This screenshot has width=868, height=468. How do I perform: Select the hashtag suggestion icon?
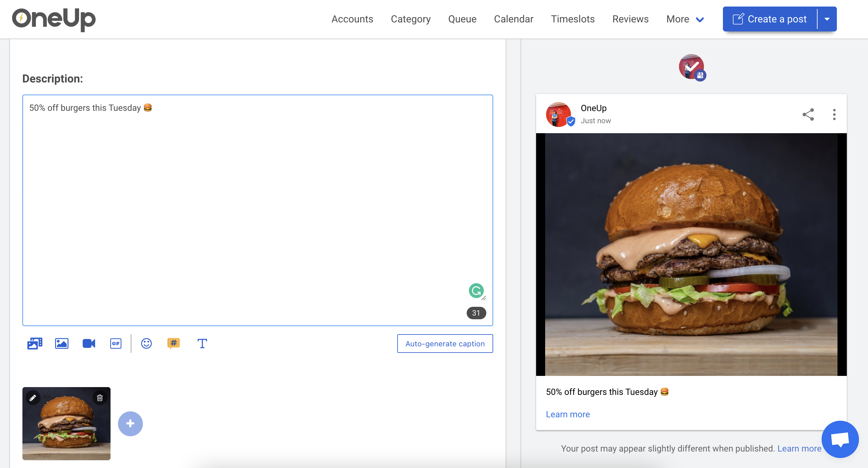[174, 344]
